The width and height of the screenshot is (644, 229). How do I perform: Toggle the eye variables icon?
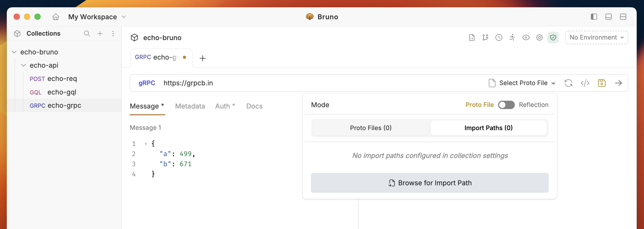(526, 38)
